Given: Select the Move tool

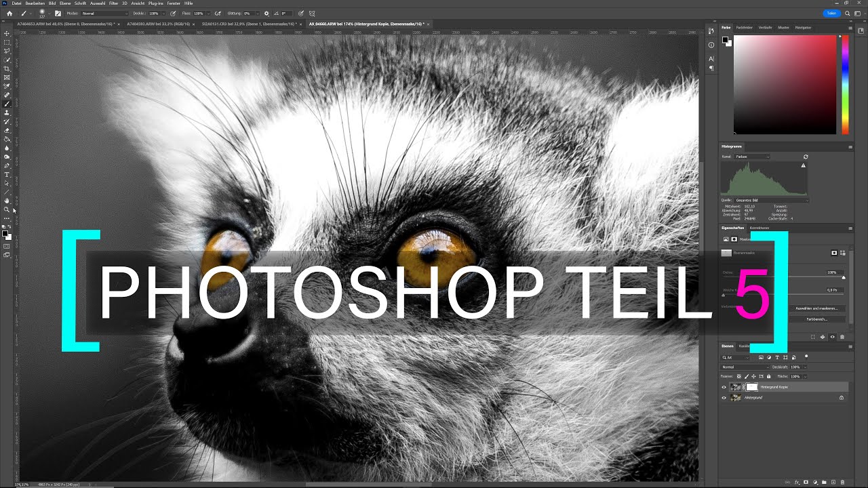Looking at the screenshot, I should click(7, 33).
